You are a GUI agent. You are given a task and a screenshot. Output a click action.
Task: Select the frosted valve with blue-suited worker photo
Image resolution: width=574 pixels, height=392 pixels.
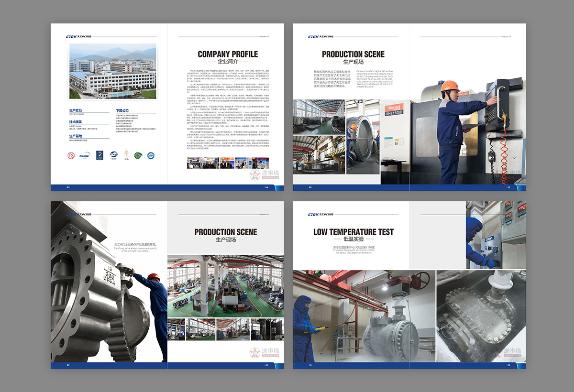[364, 316]
